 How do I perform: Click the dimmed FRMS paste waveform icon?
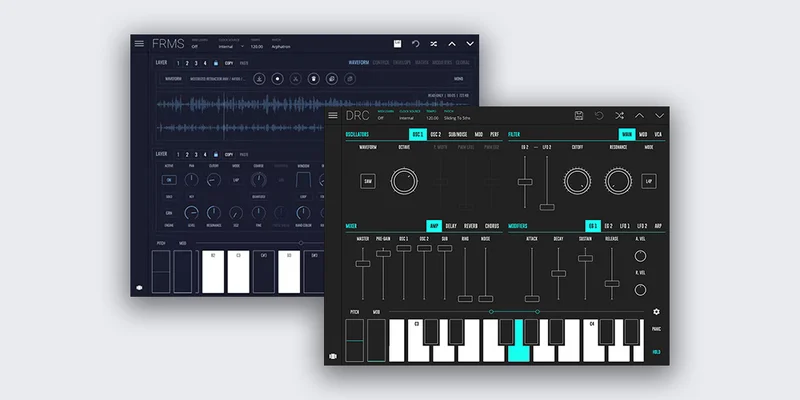349,79
